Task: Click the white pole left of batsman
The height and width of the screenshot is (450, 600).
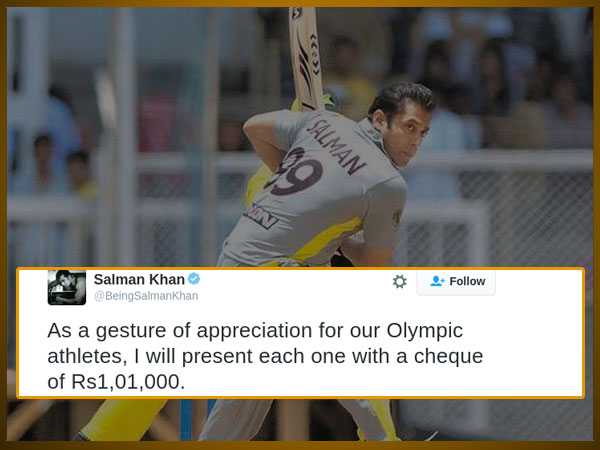Action: 123,137
